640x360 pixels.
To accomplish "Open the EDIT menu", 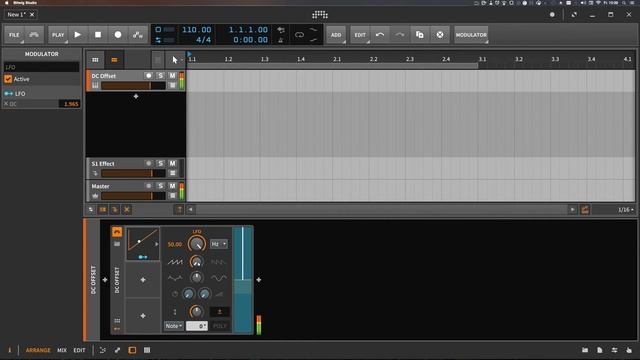I will [360, 35].
